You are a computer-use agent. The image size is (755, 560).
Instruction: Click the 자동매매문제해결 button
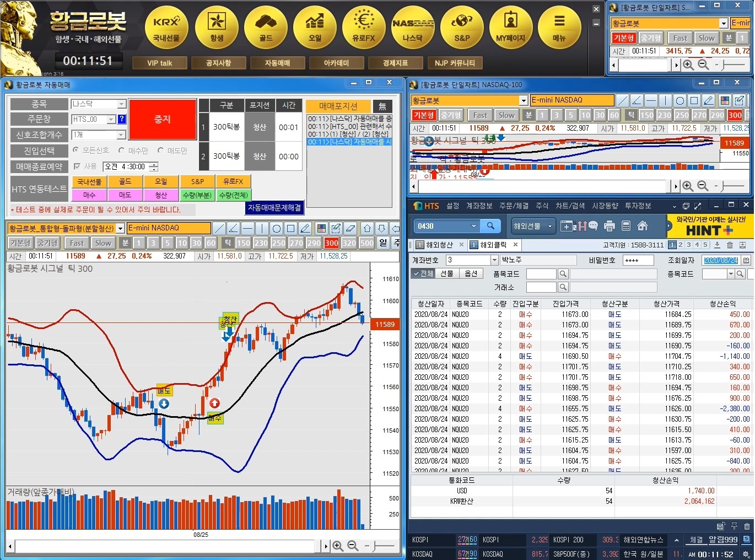[x=274, y=208]
